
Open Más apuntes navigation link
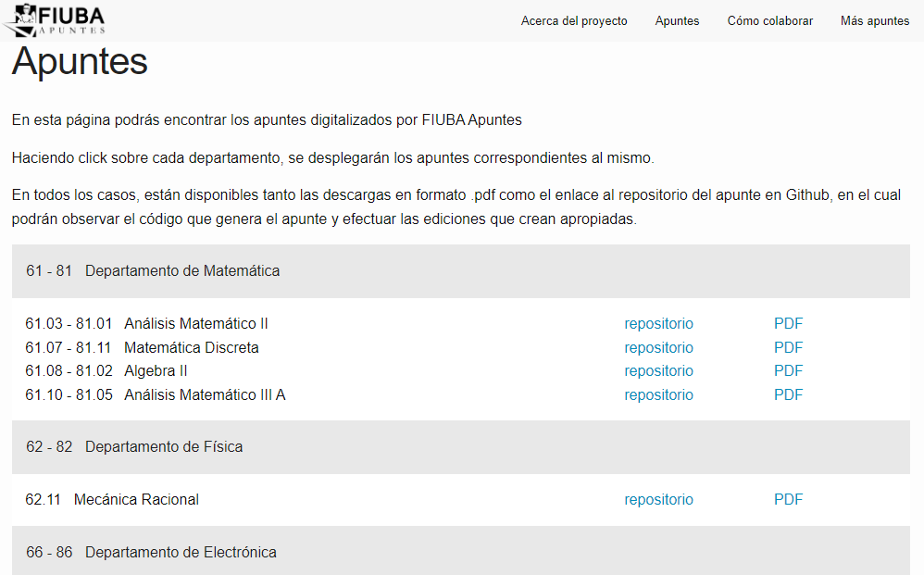pos(875,21)
